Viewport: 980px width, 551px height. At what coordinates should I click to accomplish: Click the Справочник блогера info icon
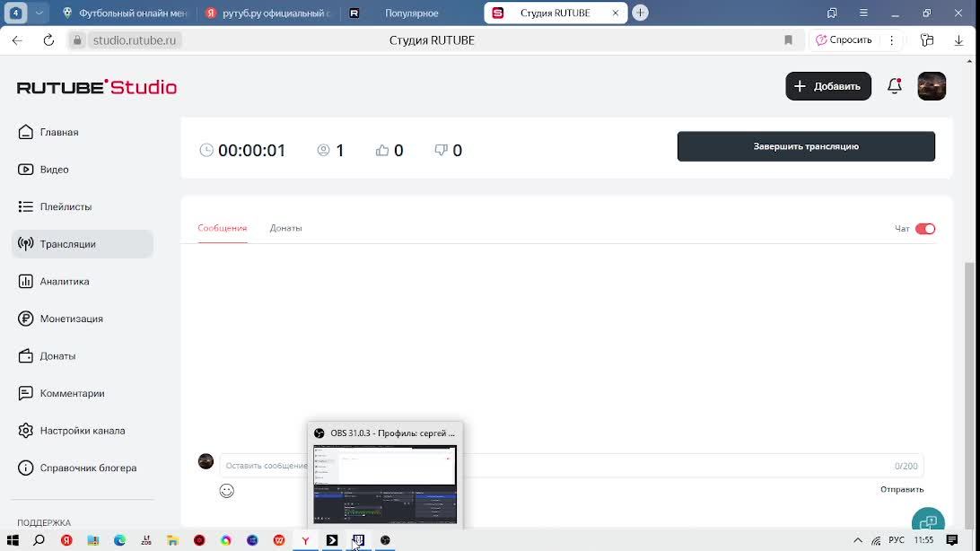point(26,468)
